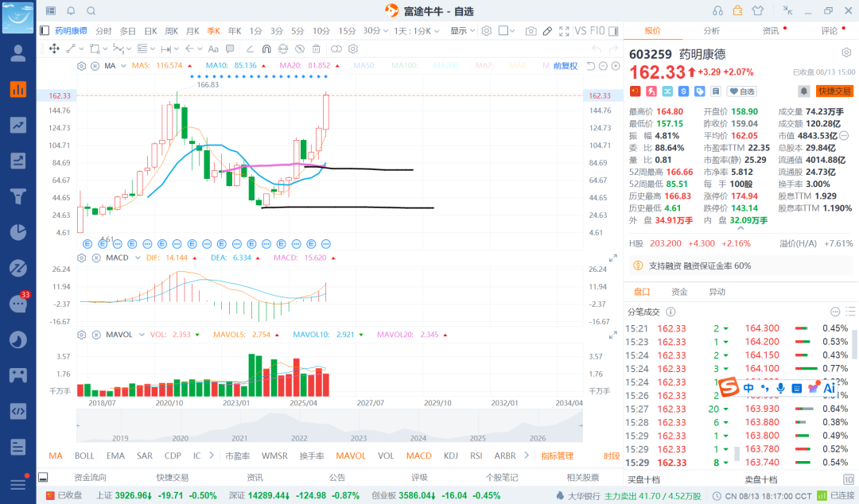Click the tick list scrollbar on right edge

pyautogui.click(x=854, y=343)
